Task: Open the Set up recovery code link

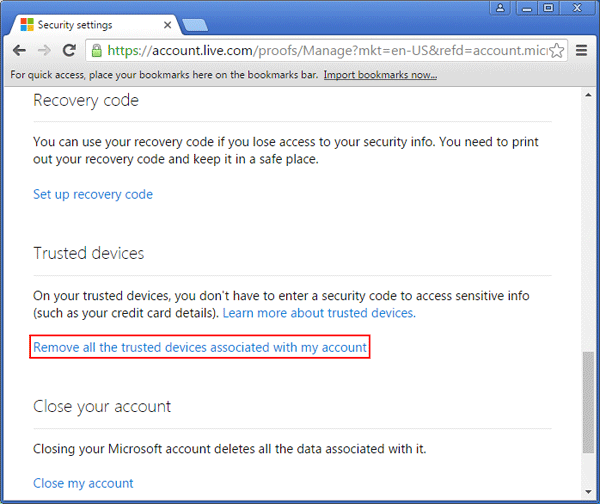Action: tap(93, 194)
